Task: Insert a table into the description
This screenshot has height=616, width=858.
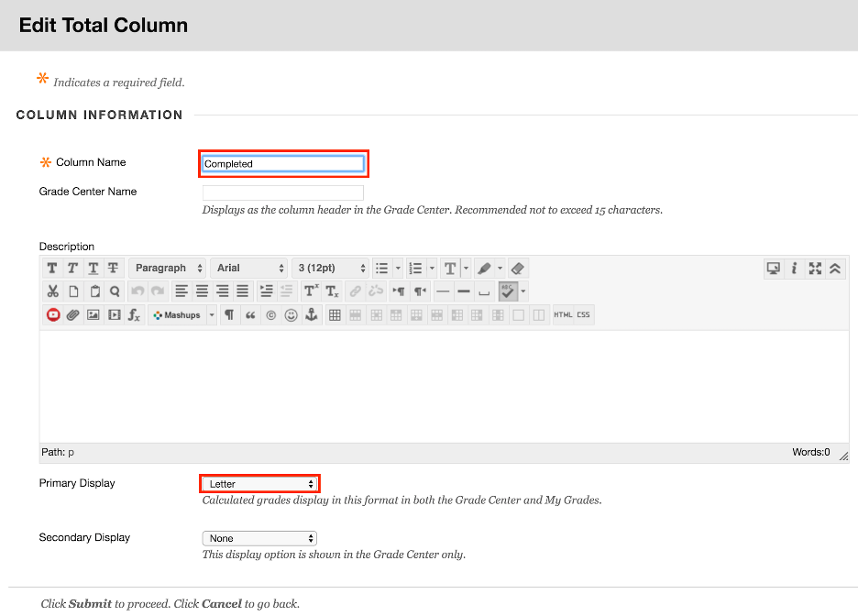Action: coord(336,314)
